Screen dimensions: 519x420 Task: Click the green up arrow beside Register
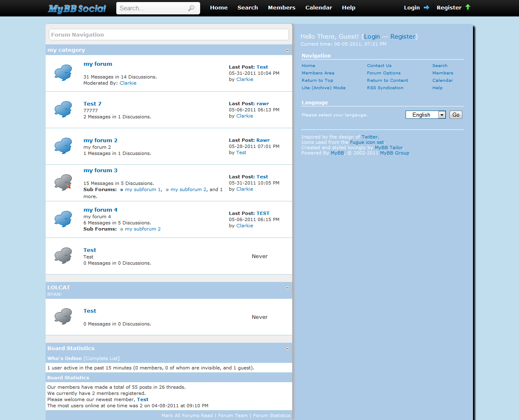pyautogui.click(x=468, y=7)
